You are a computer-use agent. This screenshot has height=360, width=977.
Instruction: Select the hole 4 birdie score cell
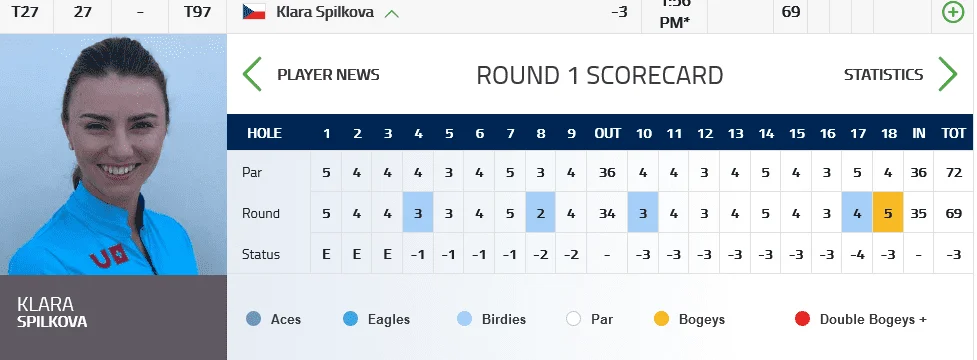coord(417,212)
